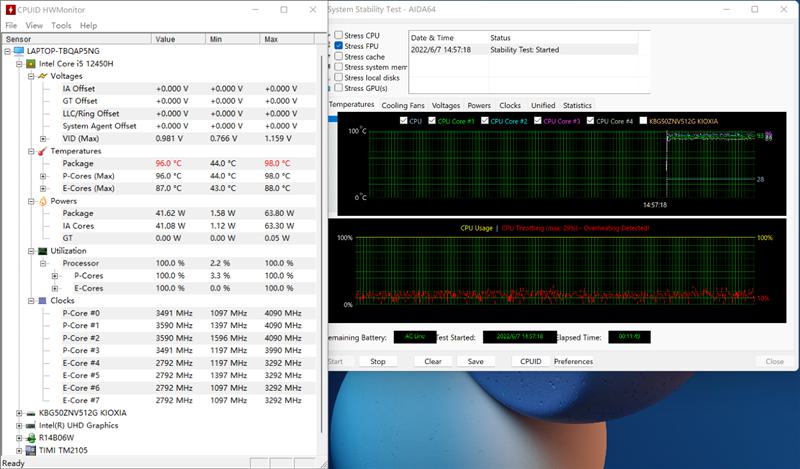The width and height of the screenshot is (800, 469).
Task: Expand the E-Cores utilization row
Action: point(55,288)
